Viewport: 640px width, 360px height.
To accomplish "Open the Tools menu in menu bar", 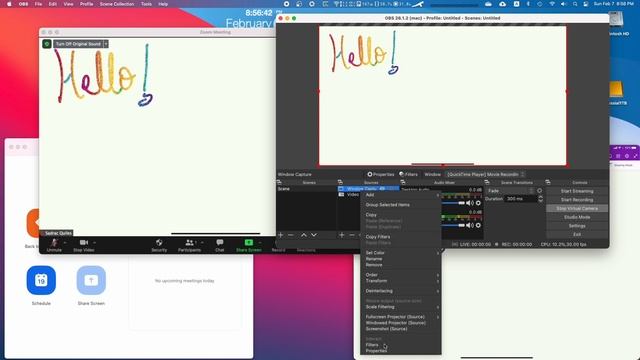I will coord(146,4).
